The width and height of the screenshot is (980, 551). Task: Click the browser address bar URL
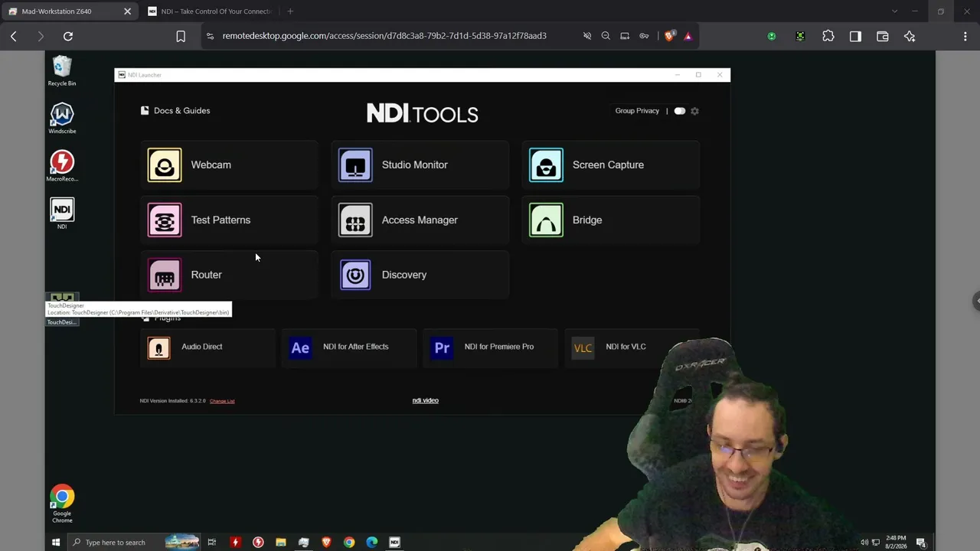[384, 36]
